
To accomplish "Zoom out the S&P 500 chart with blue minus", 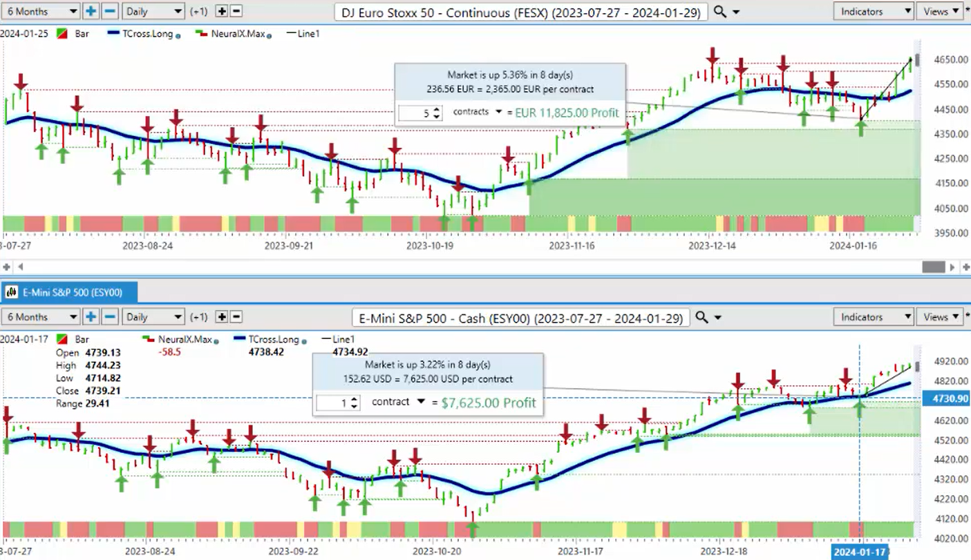I will click(110, 317).
